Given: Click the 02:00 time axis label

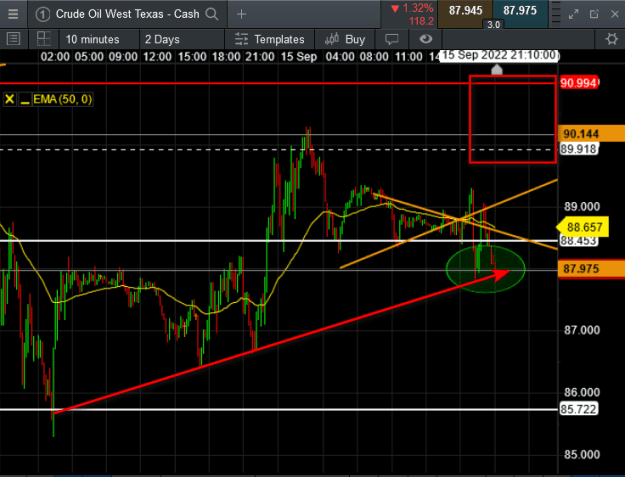Looking at the screenshot, I should click(x=55, y=57).
